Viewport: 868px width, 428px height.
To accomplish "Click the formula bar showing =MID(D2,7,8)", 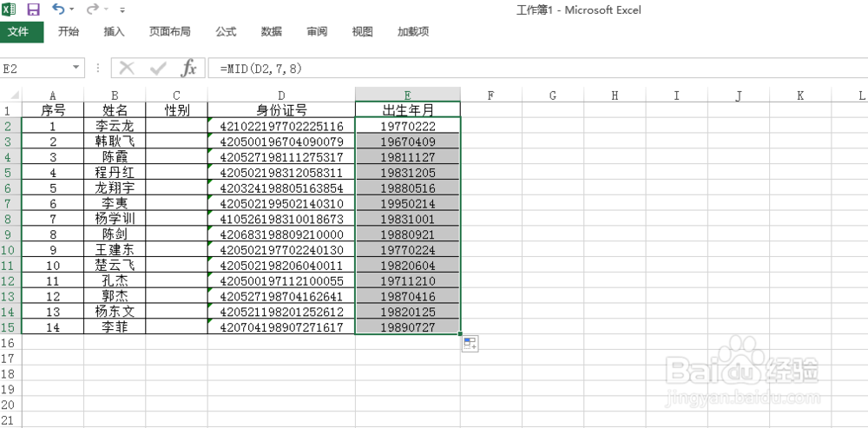I will point(537,68).
